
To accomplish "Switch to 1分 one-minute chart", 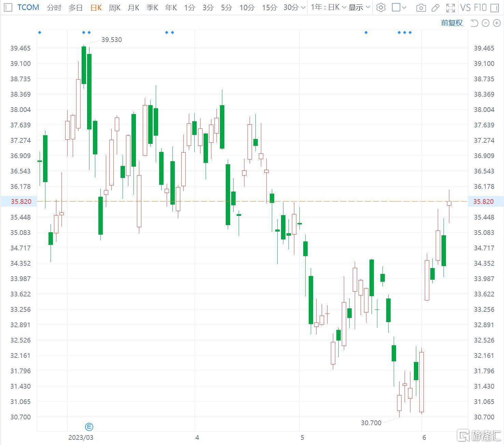I will click(x=190, y=8).
